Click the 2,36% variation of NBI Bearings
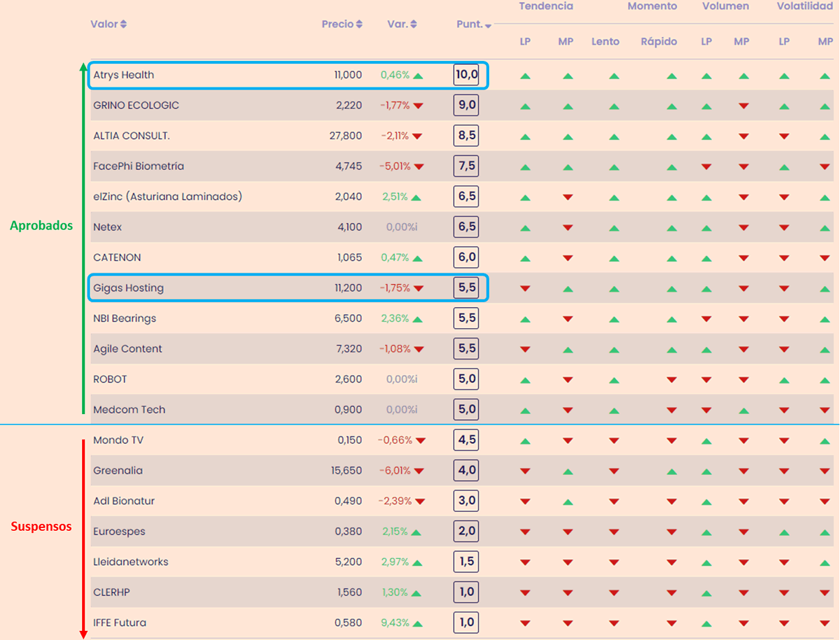The height and width of the screenshot is (640, 840). [x=395, y=318]
